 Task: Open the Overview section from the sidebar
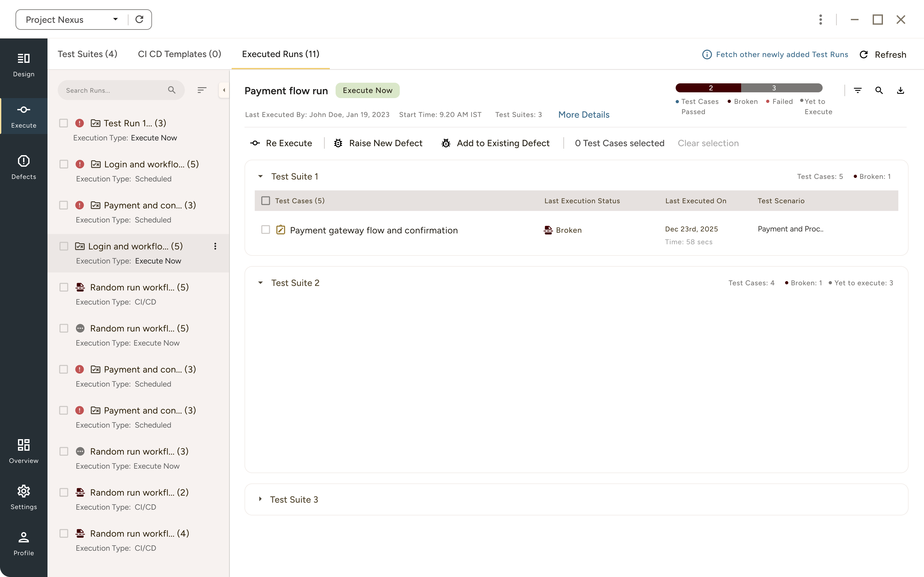click(24, 450)
